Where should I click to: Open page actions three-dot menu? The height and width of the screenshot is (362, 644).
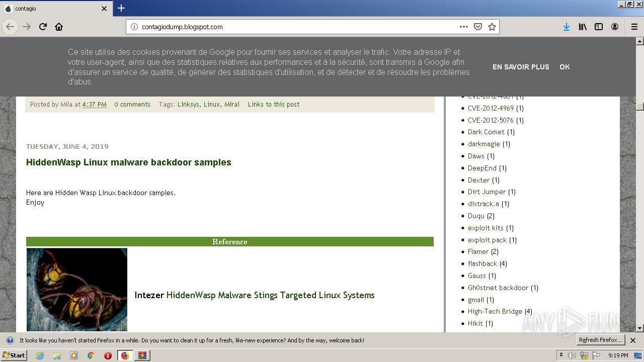464,27
